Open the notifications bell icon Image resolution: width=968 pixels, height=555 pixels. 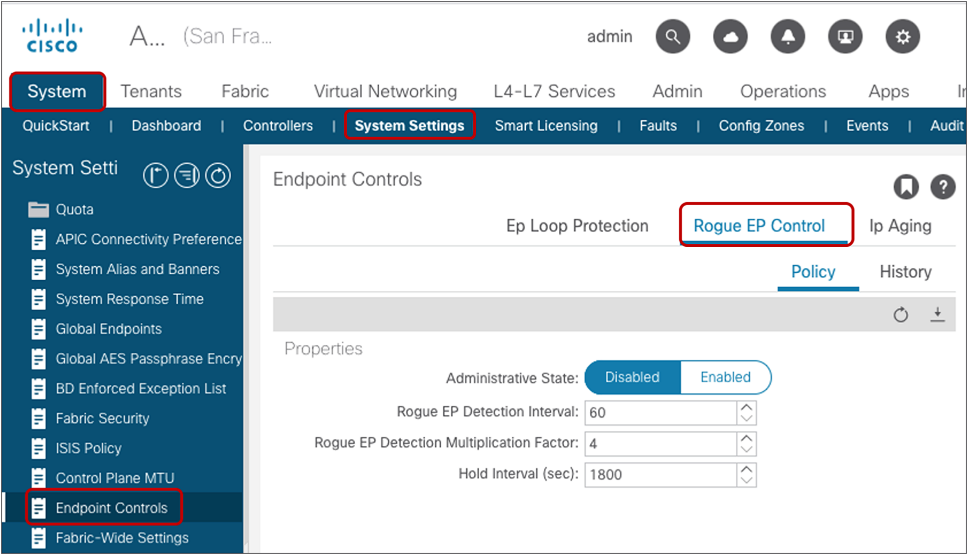[788, 36]
